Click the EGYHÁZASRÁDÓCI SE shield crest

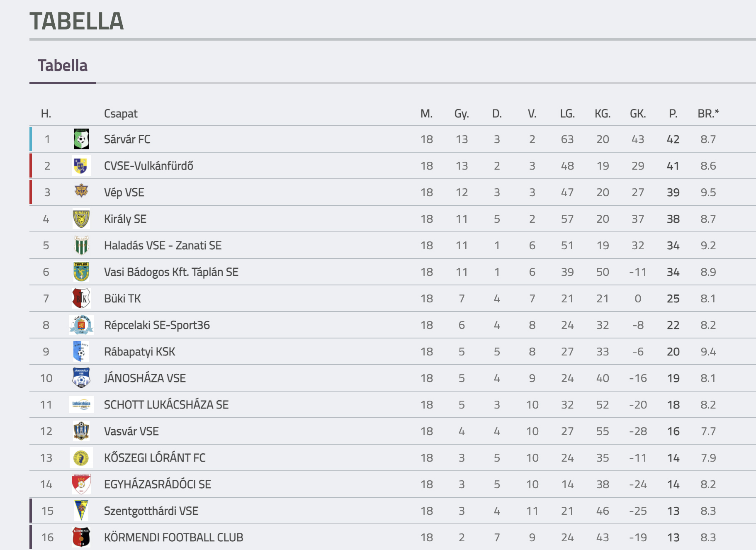coord(81,484)
